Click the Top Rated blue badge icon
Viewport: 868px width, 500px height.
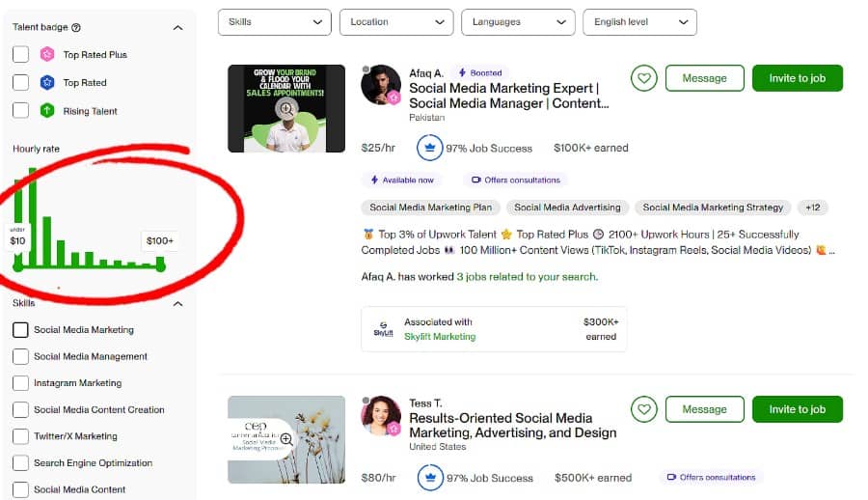click(47, 83)
